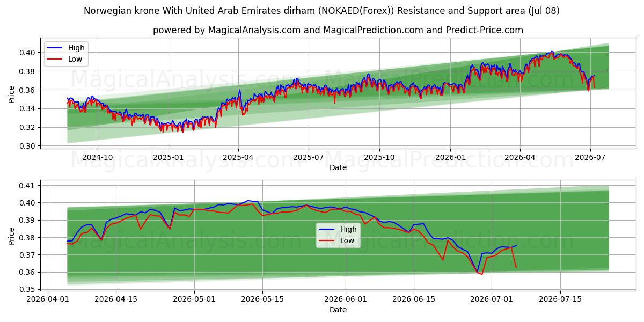Click the 2026-06-01 tick label
This screenshot has height=322, width=644.
pos(346,299)
